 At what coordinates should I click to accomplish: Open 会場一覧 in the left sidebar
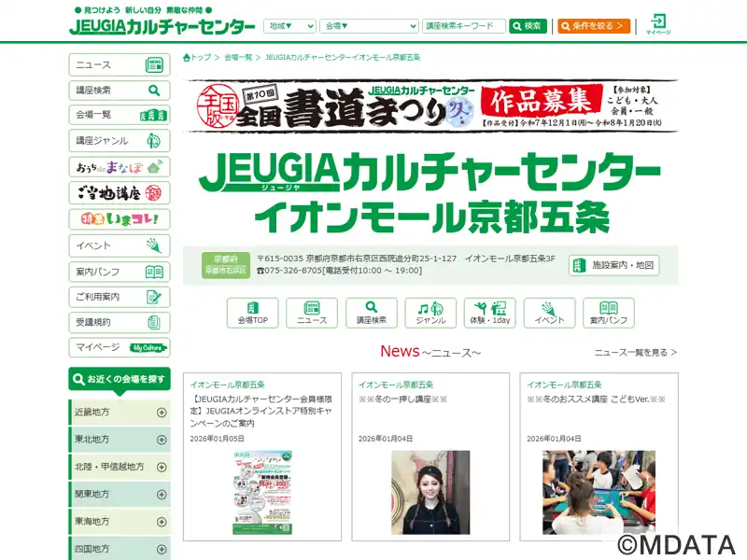click(x=120, y=115)
